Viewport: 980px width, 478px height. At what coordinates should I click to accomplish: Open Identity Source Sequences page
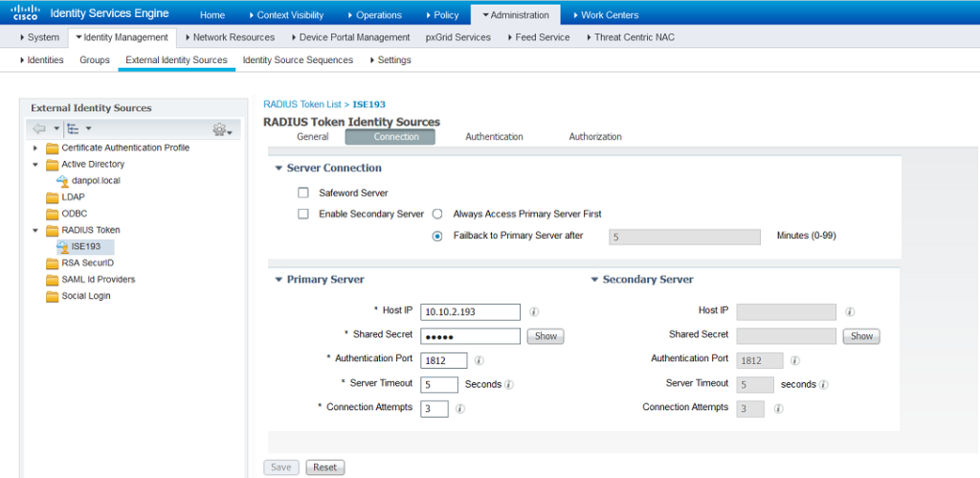click(x=298, y=60)
